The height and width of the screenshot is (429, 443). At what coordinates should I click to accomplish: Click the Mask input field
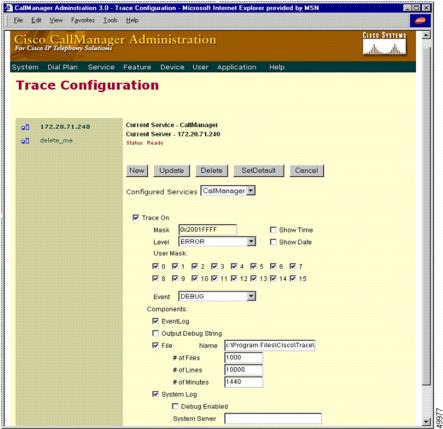pos(208,230)
